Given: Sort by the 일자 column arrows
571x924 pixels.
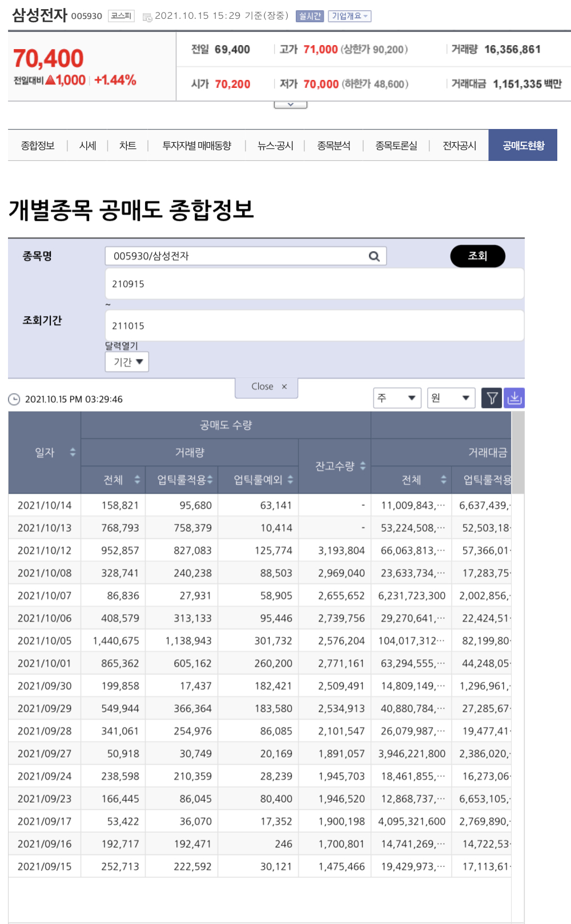Looking at the screenshot, I should 73,452.
